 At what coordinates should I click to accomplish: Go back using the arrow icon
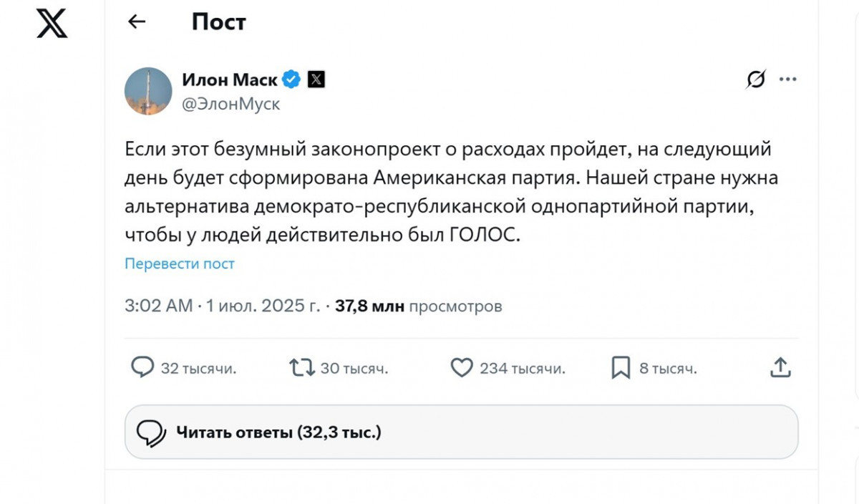136,22
